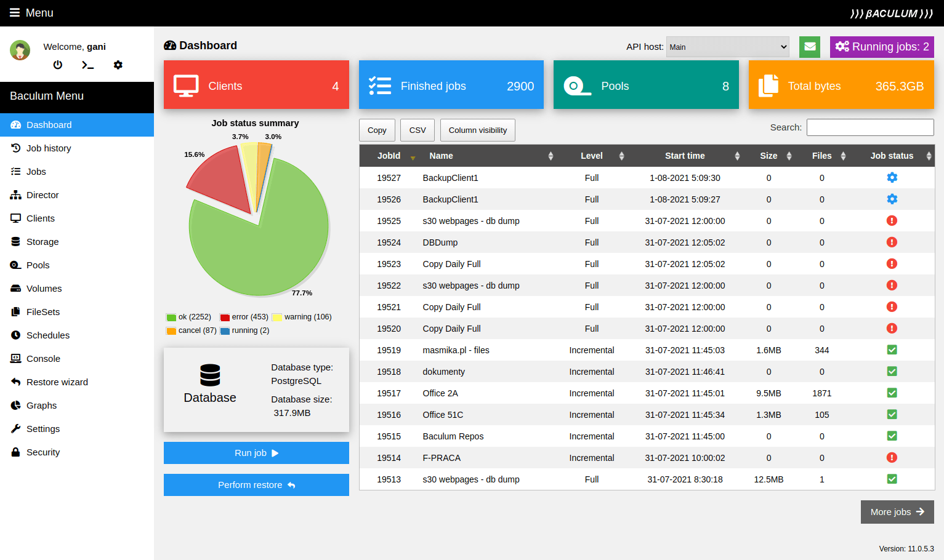Open Director menu item

[x=77, y=195]
